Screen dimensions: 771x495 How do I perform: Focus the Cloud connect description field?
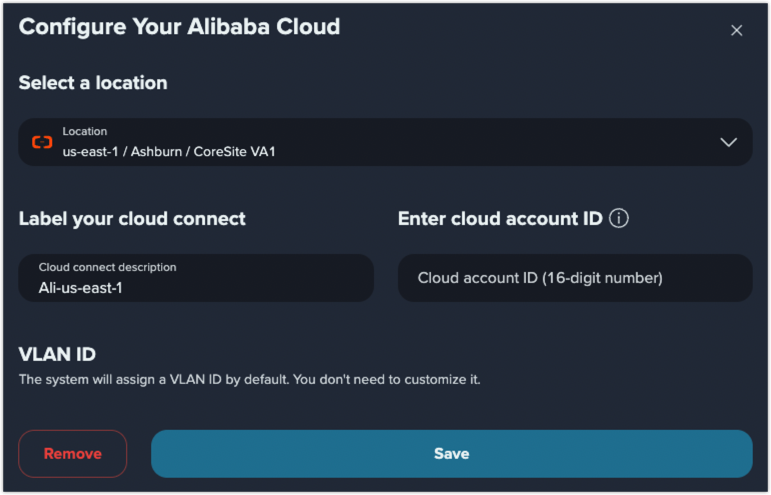pos(196,278)
